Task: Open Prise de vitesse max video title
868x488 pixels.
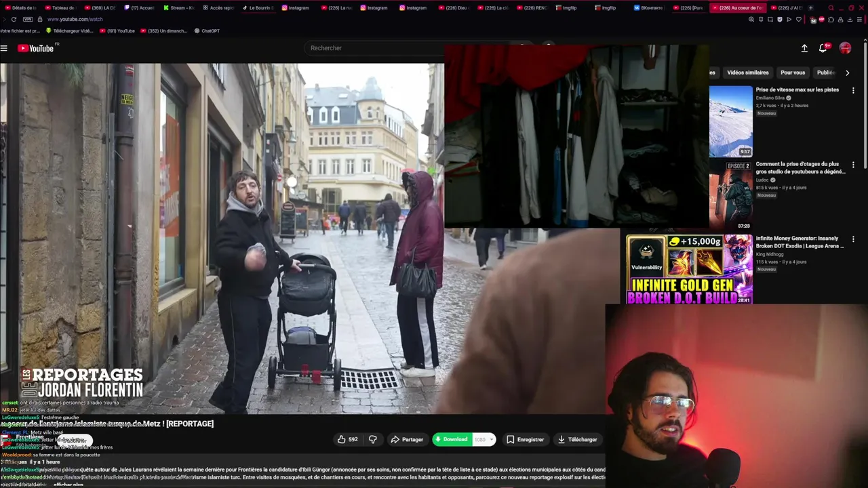Action: 797,89
